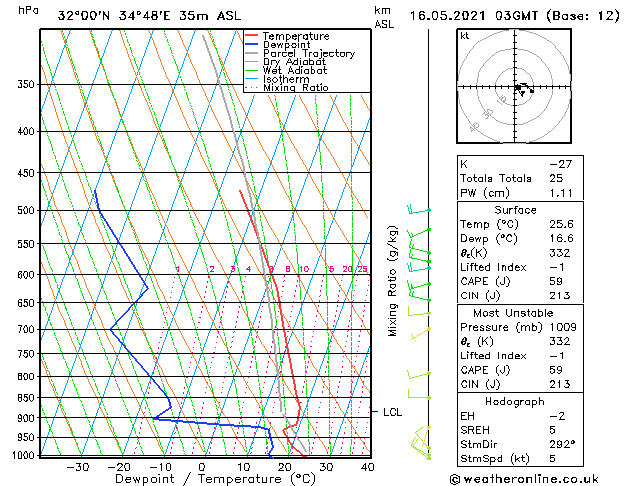629x486 pixels.
Task: Click the wind barb at 850 hPa
Action: click(419, 394)
